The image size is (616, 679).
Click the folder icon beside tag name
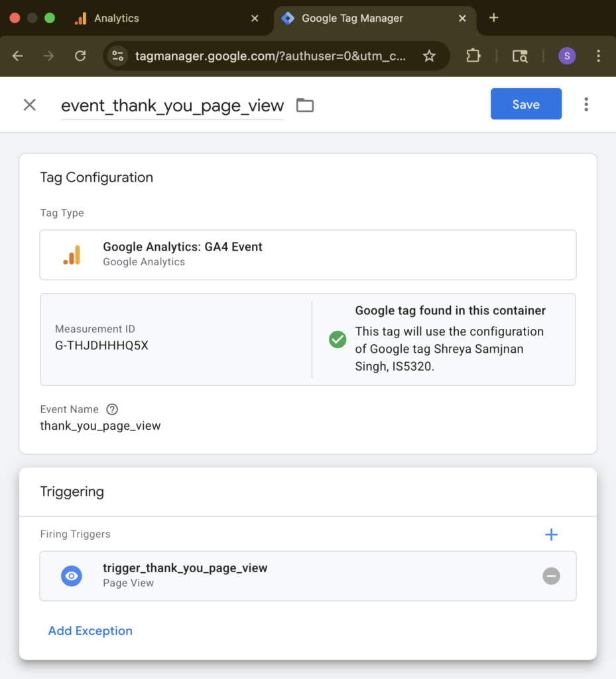(305, 105)
